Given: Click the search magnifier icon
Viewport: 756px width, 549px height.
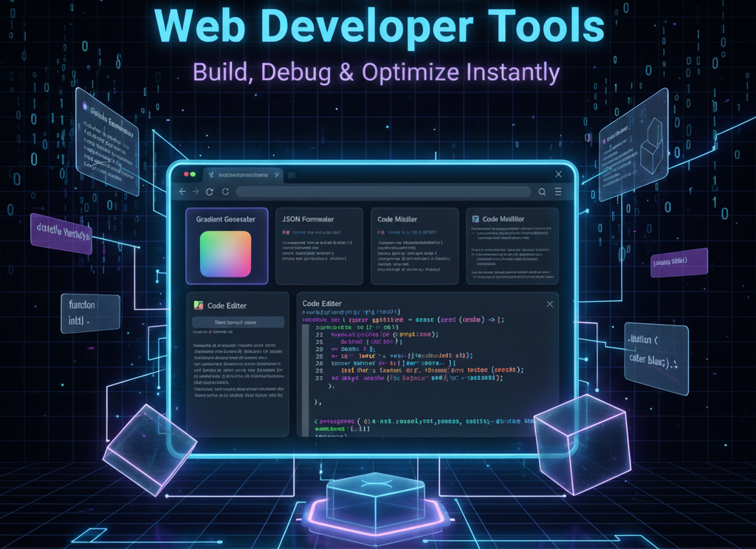Looking at the screenshot, I should 542,191.
